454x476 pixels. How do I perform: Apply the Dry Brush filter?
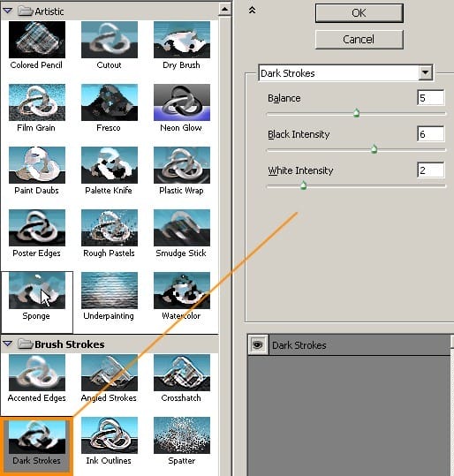click(x=182, y=40)
